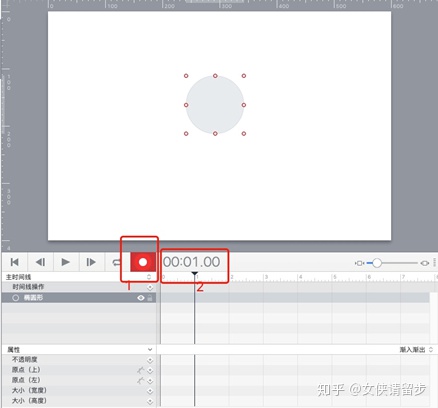Select the 大小（宽度） property row
The height and width of the screenshot is (408, 438).
pos(79,391)
